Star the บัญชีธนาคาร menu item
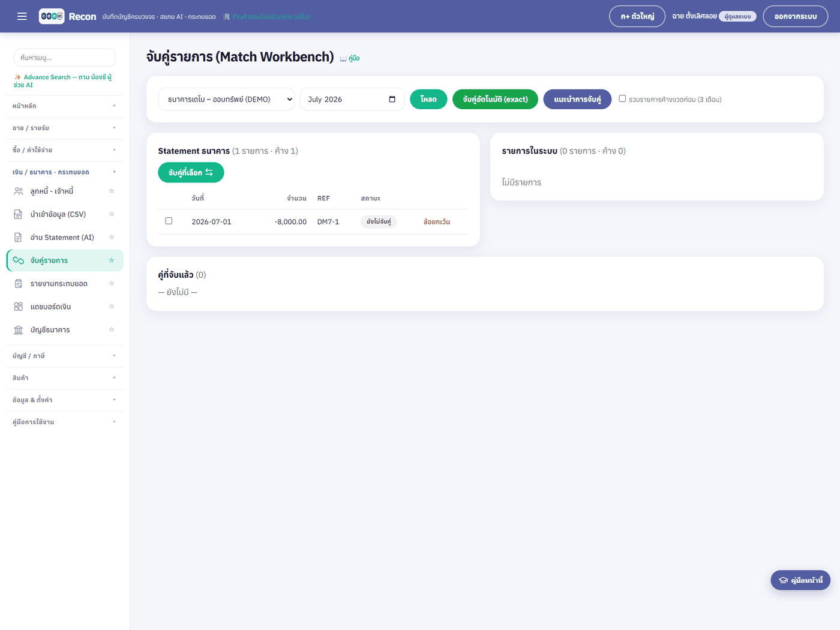The height and width of the screenshot is (630, 840). [112, 329]
